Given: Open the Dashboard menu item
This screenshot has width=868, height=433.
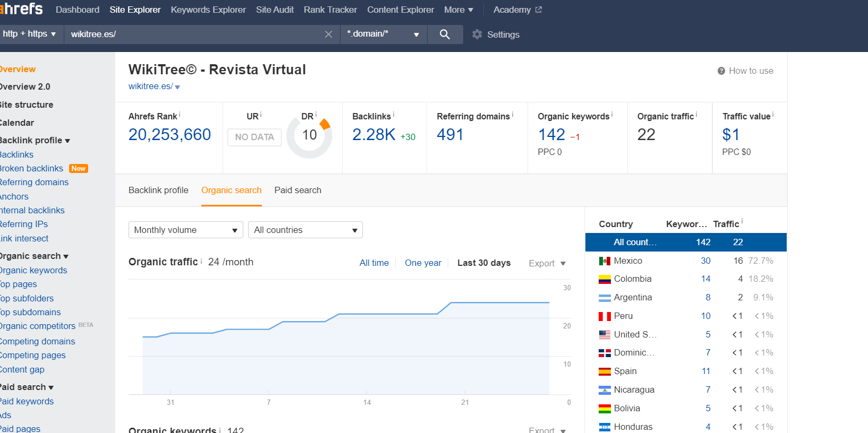Looking at the screenshot, I should point(78,10).
